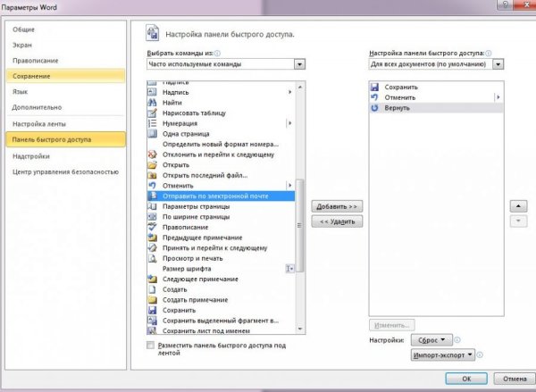Select the Open (Открыть) folder icon
This screenshot has height=392, width=536.
tap(153, 165)
